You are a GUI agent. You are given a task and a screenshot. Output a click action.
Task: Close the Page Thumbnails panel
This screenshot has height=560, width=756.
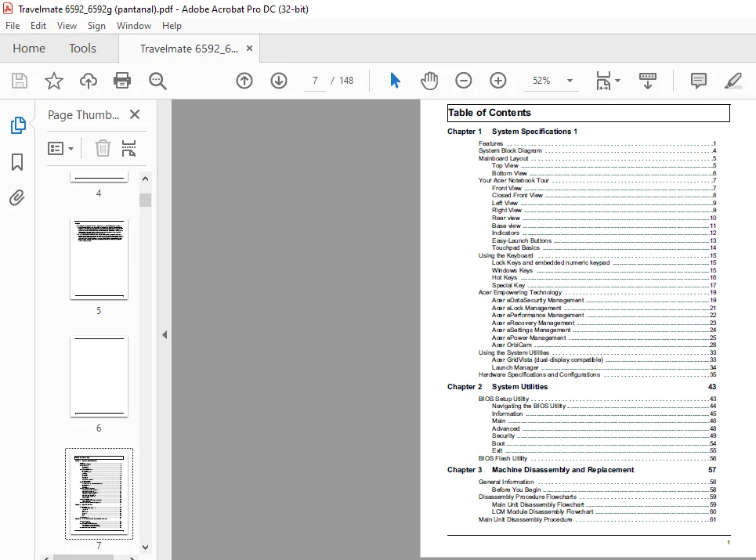tap(135, 114)
